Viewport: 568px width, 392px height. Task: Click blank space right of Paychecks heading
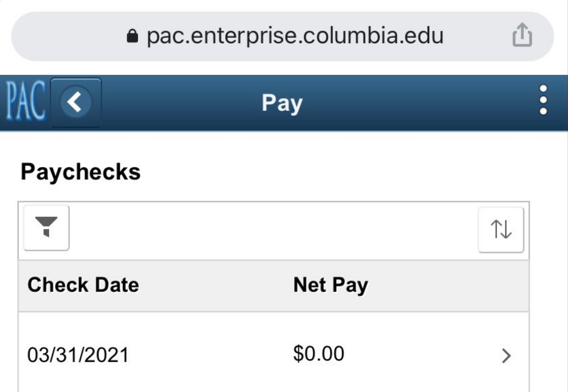333,172
